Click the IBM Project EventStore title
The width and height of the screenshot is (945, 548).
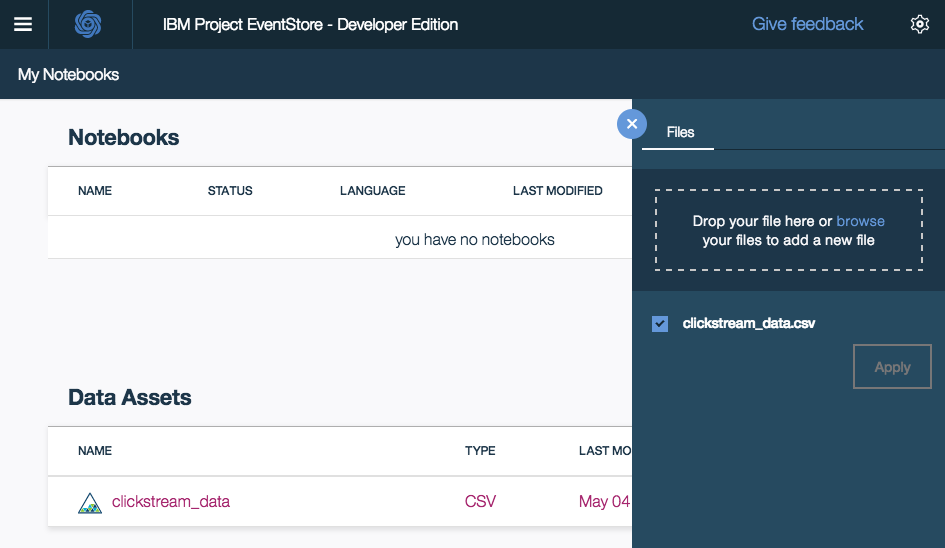[310, 24]
